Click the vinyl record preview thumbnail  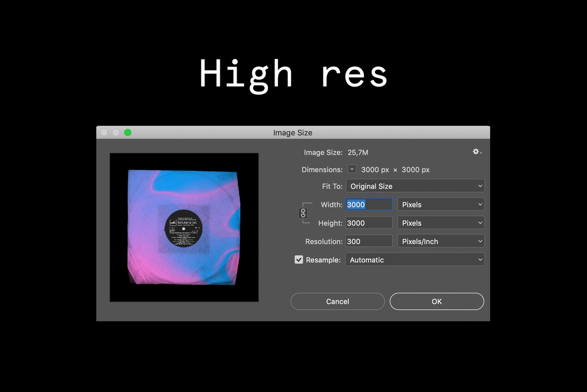coord(184,227)
